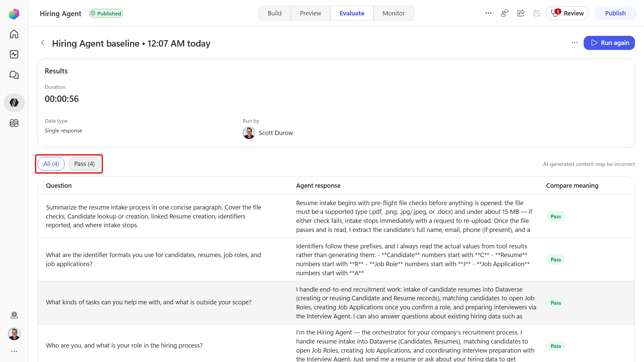Viewport: 644px width, 362px height.
Task: Click the share icon in the top bar
Action: [x=521, y=13]
